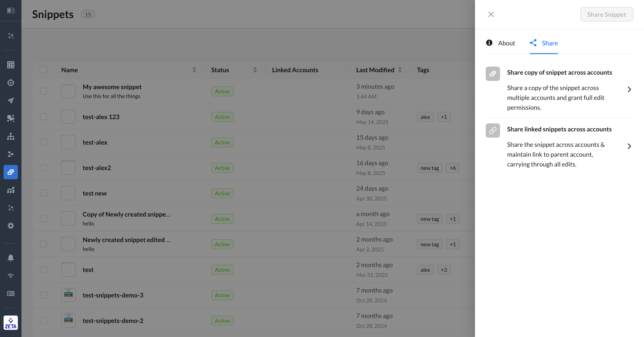The width and height of the screenshot is (644, 337).
Task: Open the dashboard layout icon in sidebar
Action: (x=11, y=65)
